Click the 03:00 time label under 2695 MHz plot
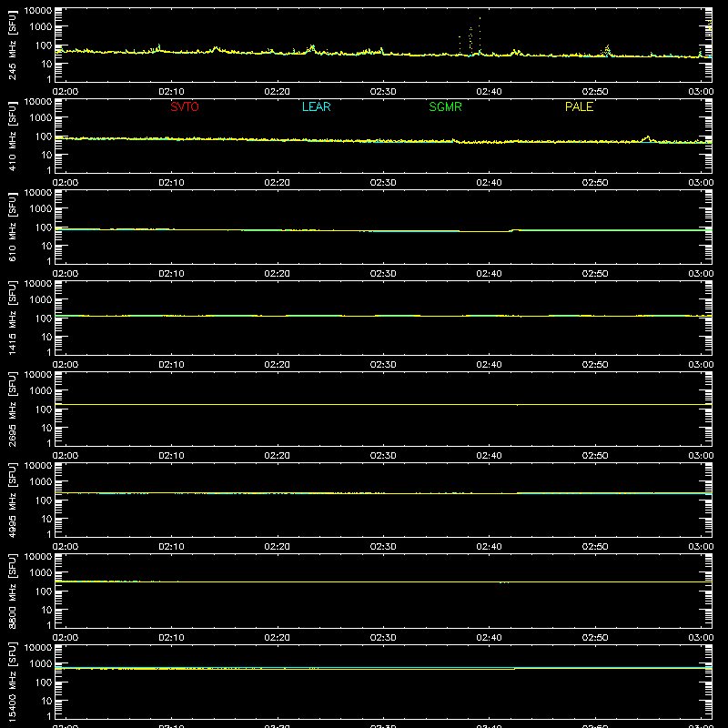 [x=701, y=456]
